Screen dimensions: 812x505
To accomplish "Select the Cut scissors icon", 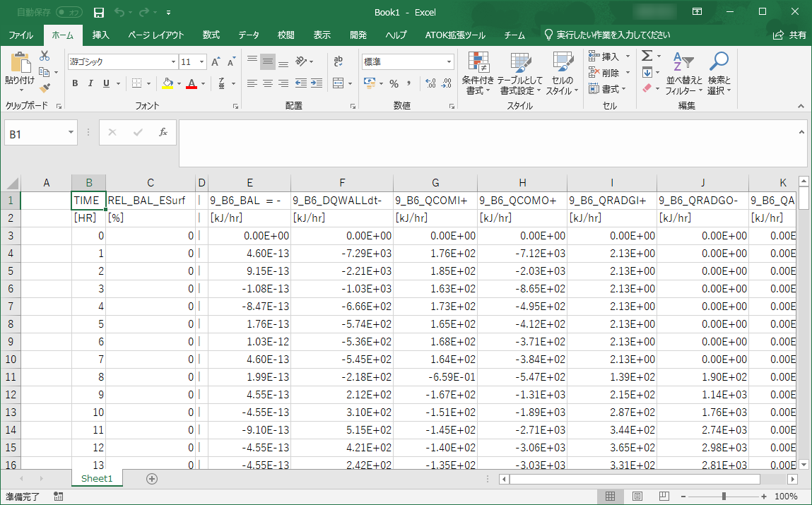I will 45,56.
